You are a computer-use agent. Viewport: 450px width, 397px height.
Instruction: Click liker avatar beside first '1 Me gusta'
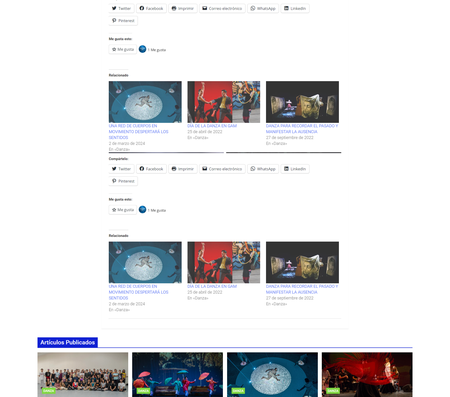pos(142,49)
